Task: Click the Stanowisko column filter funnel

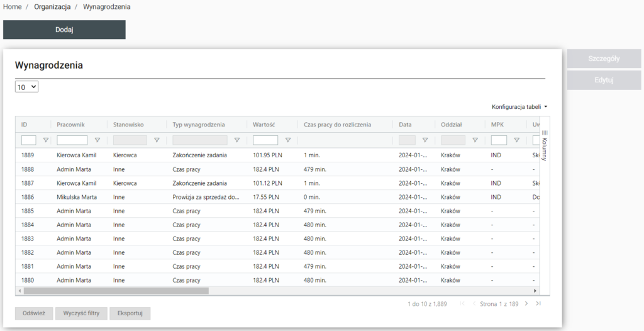Action: pyautogui.click(x=157, y=140)
